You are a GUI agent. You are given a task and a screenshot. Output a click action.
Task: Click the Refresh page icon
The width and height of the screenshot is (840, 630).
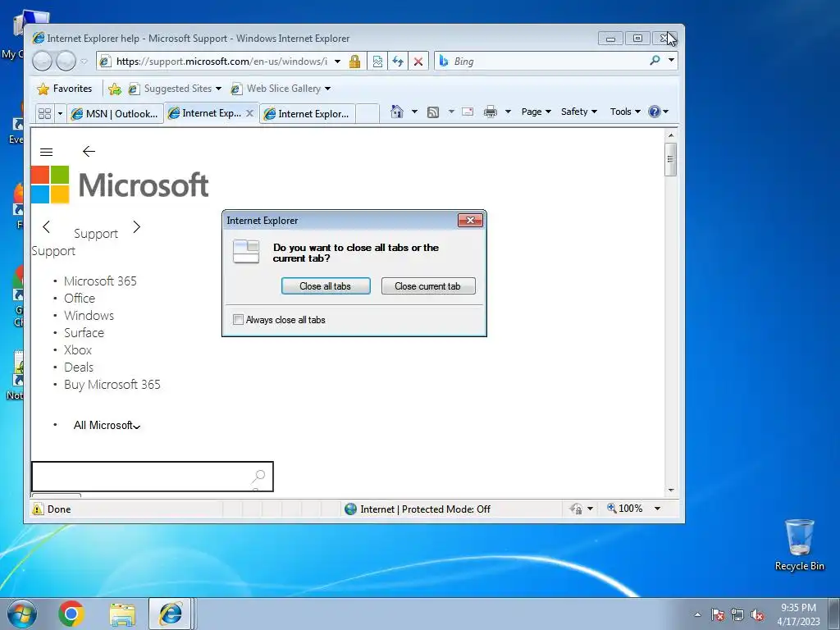(398, 62)
